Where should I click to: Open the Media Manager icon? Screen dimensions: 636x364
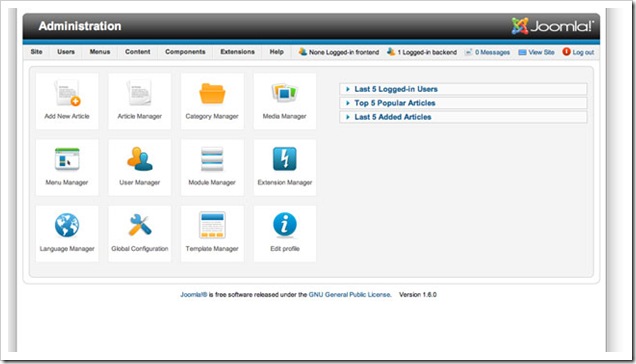coord(284,93)
